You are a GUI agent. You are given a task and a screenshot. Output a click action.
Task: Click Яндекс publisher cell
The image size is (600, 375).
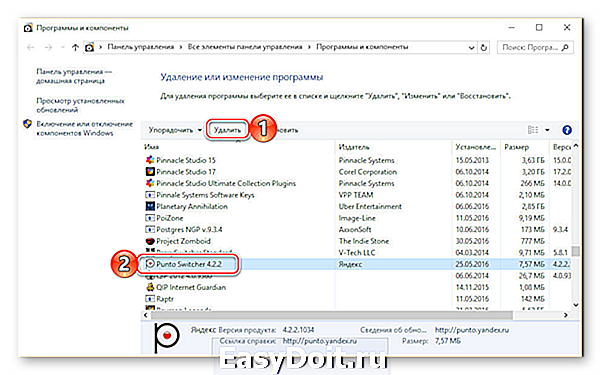350,264
